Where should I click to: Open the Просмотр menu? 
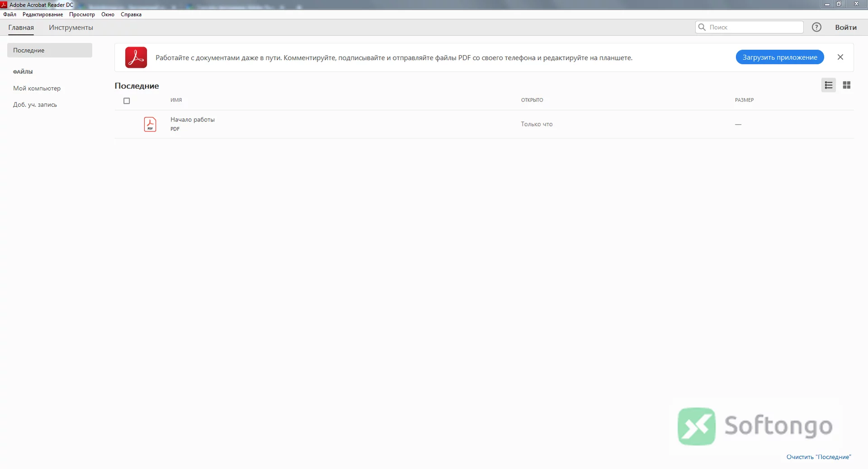(82, 14)
